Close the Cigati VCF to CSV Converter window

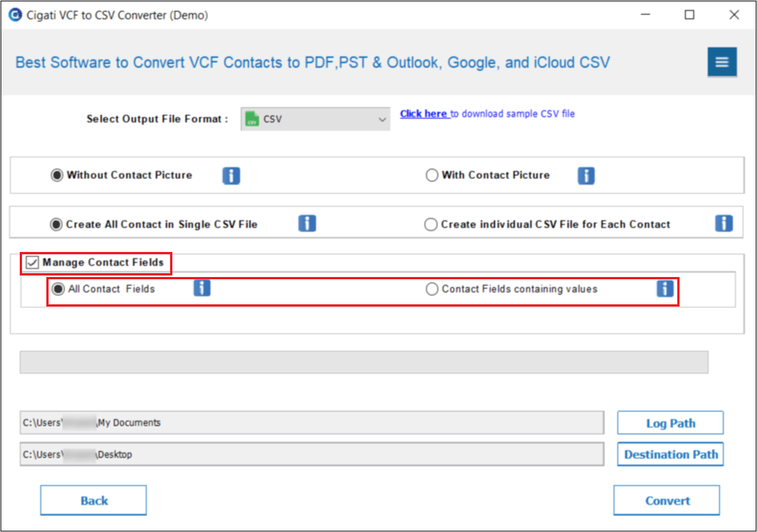pos(733,15)
